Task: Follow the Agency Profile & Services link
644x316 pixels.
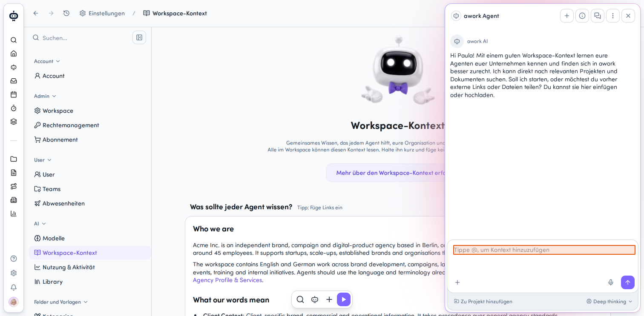Action: (x=227, y=280)
